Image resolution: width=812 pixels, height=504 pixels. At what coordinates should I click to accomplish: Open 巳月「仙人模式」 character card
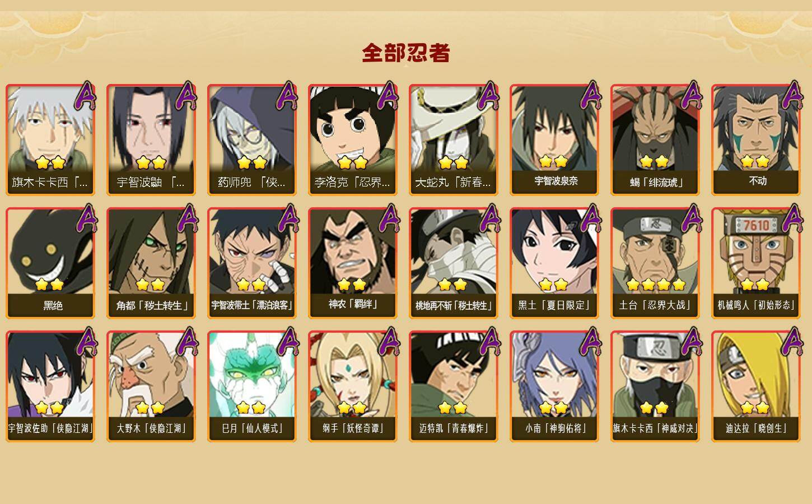(x=252, y=386)
